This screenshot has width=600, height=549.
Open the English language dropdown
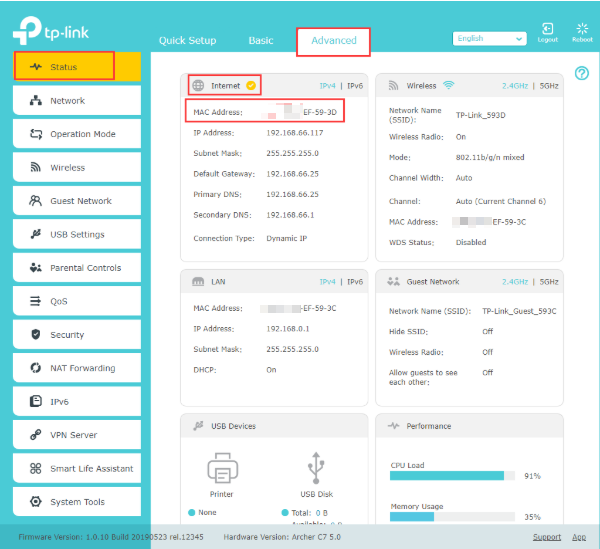click(x=489, y=38)
